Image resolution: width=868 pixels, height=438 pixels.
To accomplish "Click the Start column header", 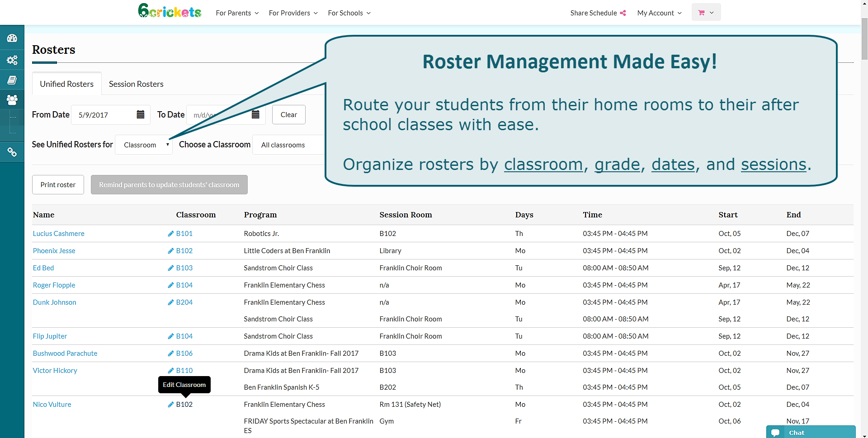I will (x=728, y=215).
